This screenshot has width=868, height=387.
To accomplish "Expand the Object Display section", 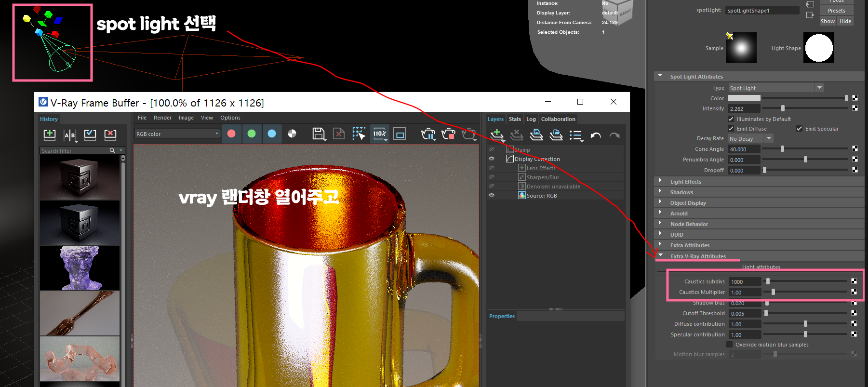I will tap(660, 202).
